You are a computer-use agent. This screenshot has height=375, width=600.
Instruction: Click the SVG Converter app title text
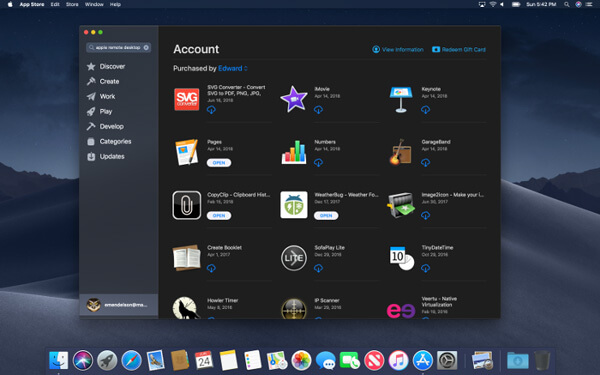(236, 90)
